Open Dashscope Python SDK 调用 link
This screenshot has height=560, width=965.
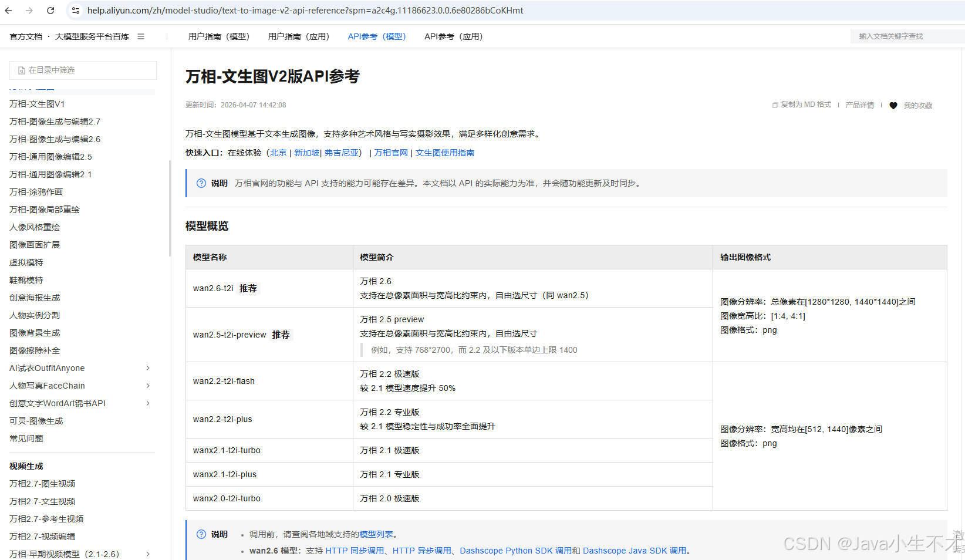(516, 551)
